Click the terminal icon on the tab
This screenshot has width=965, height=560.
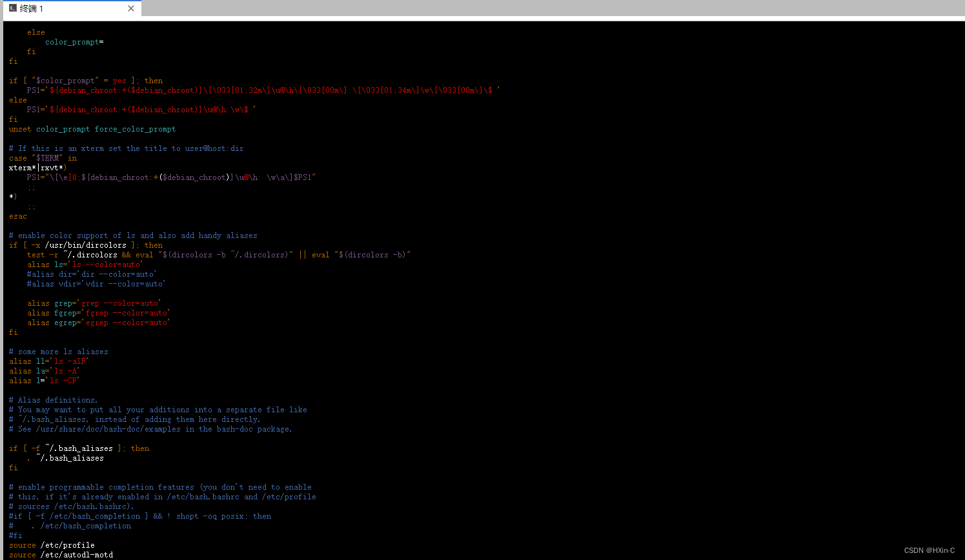13,8
